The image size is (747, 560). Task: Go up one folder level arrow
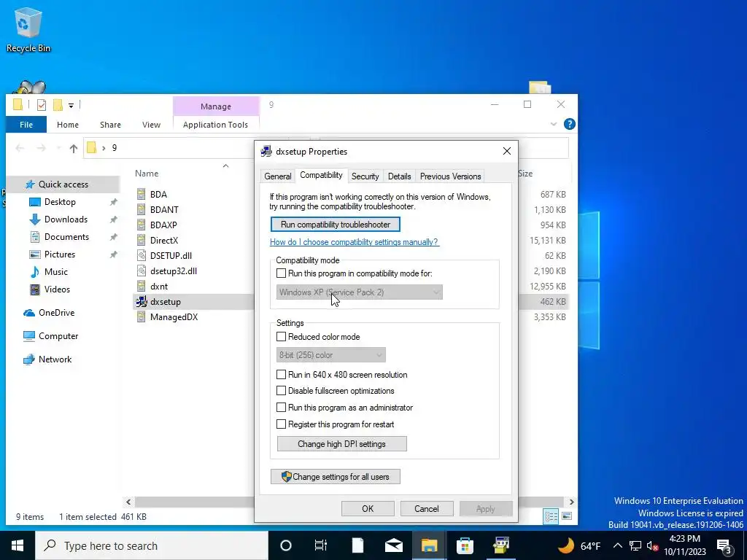(x=74, y=149)
